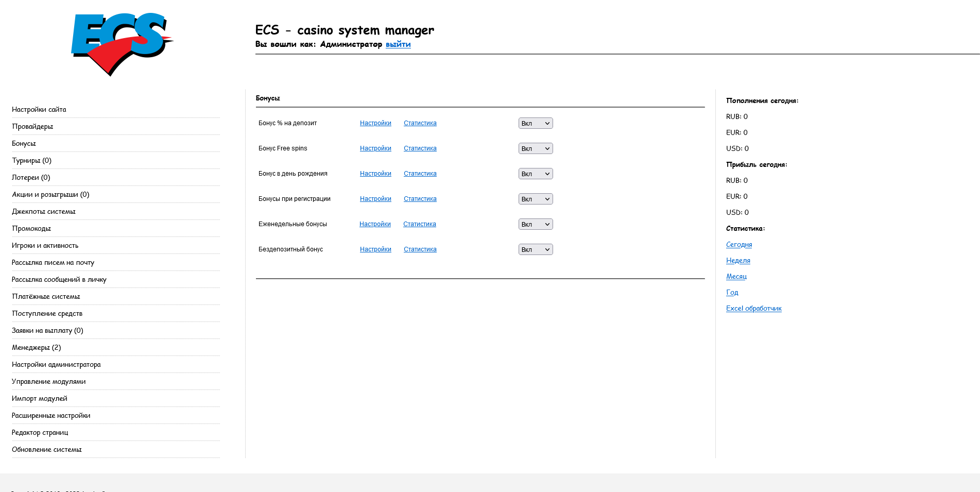The width and height of the screenshot is (980, 492).
Task: Open Настройки for Бонус Free spins
Action: coord(375,148)
